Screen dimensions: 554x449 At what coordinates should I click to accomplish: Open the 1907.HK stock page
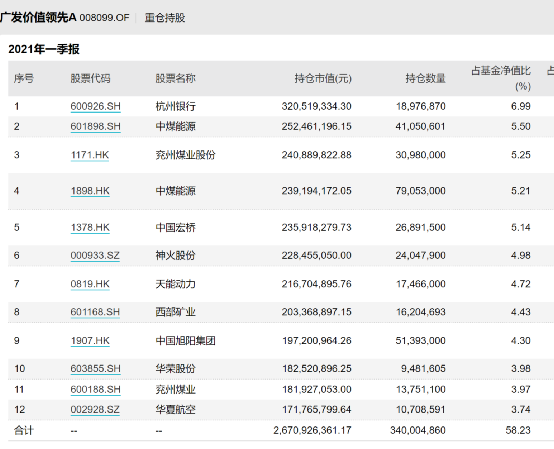pyautogui.click(x=90, y=341)
